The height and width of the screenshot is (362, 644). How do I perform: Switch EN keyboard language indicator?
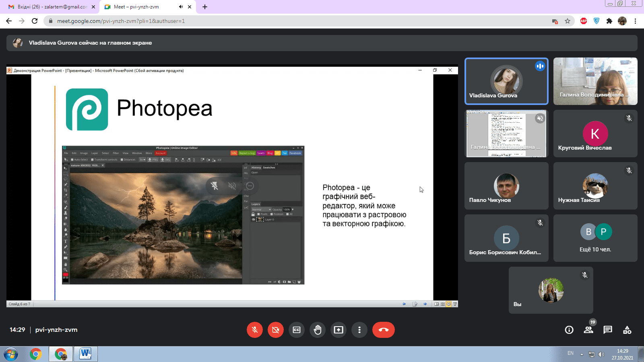pyautogui.click(x=570, y=353)
